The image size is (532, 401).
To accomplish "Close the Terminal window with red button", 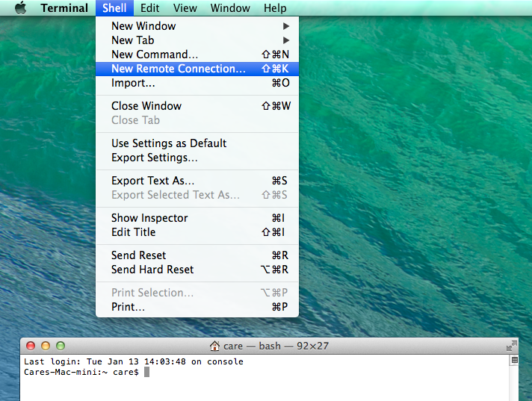I will 31,346.
